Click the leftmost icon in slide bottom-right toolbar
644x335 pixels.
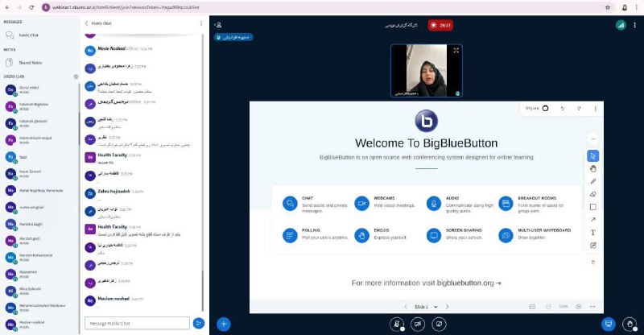[532, 307]
